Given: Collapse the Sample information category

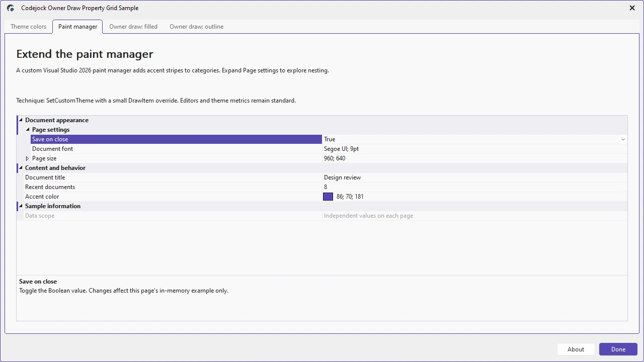Looking at the screenshot, I should click(x=21, y=206).
